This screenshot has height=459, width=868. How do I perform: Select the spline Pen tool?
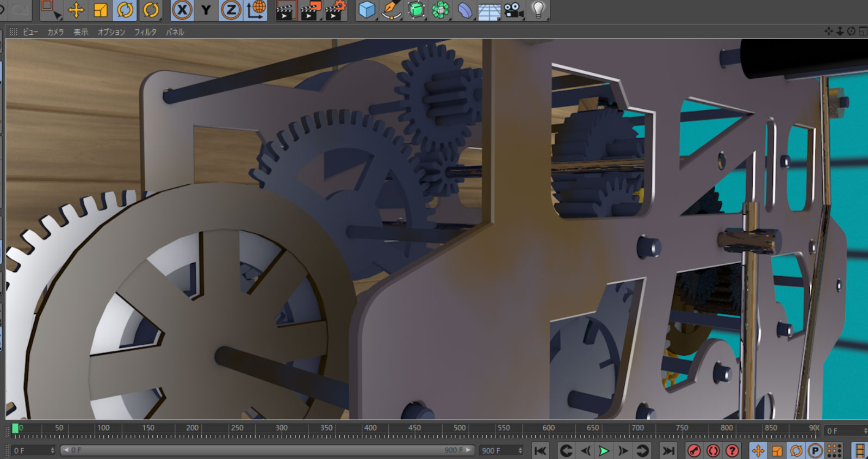[x=392, y=10]
